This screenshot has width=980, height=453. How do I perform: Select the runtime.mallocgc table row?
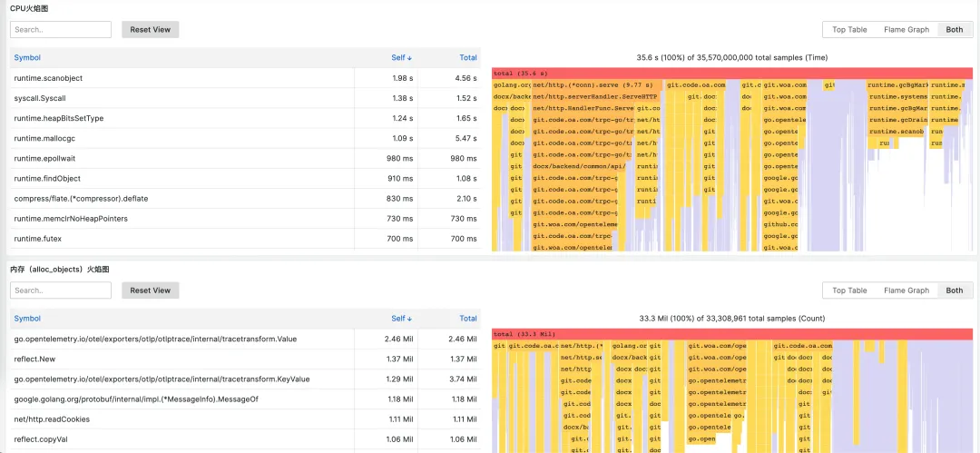point(245,138)
